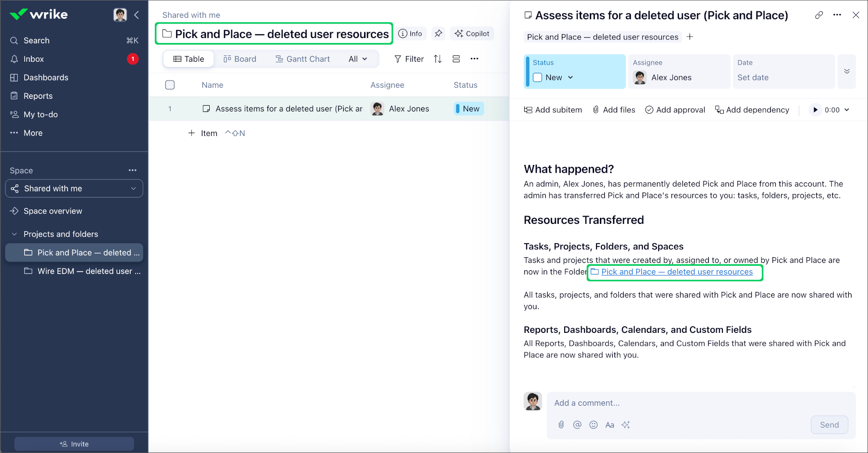Switch to the Gantt Chart tab
868x453 pixels.
303,59
